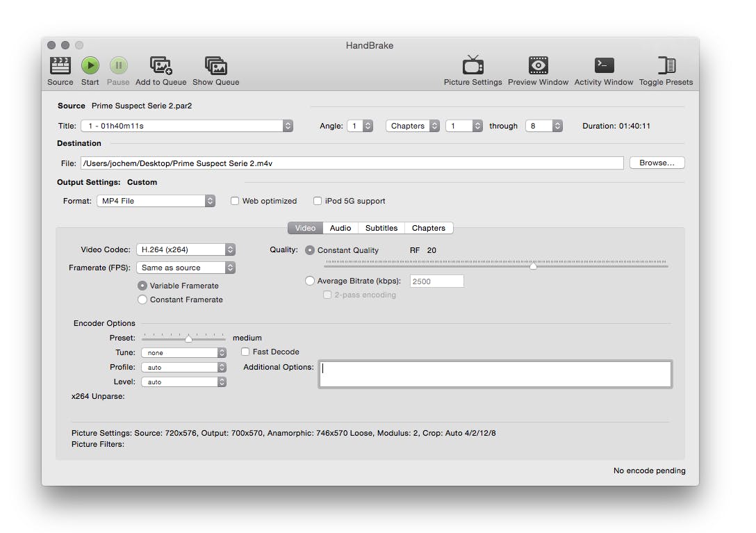Click the Toggle Presets icon
Image resolution: width=756 pixels, height=533 pixels.
click(666, 66)
